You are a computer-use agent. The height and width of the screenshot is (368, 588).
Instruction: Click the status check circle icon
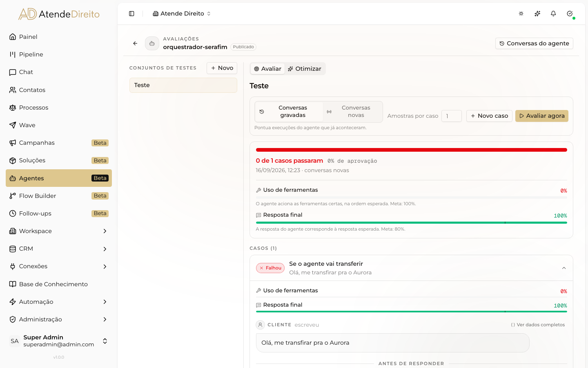pos(570,13)
